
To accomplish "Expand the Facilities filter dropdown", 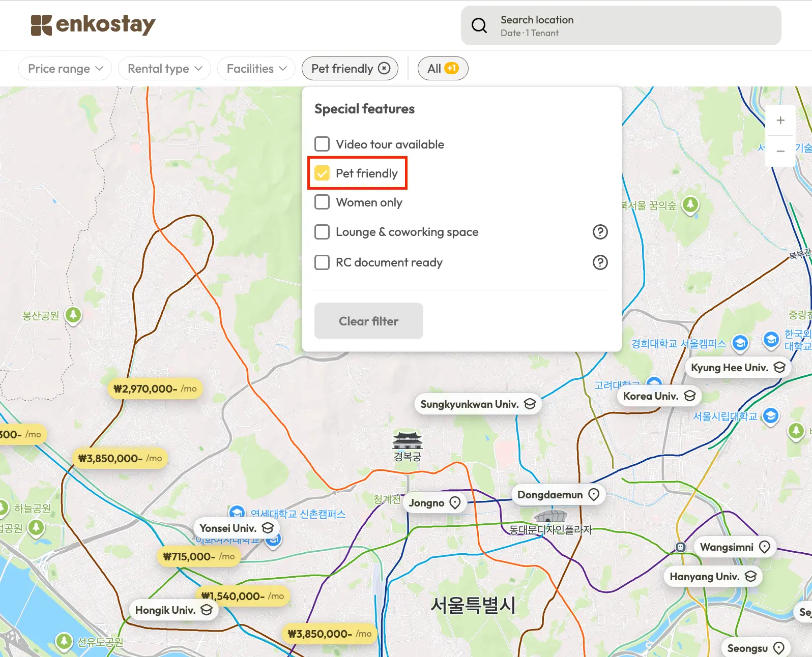I will [256, 69].
